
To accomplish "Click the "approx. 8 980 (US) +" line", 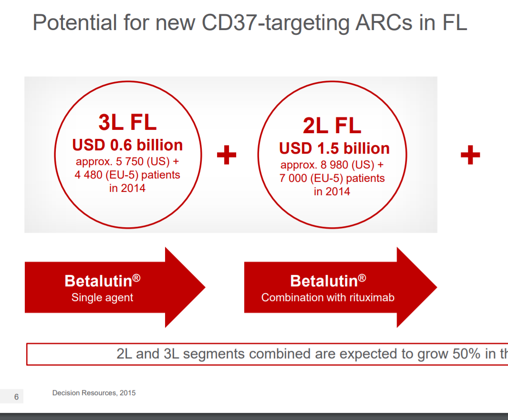I will point(332,165).
